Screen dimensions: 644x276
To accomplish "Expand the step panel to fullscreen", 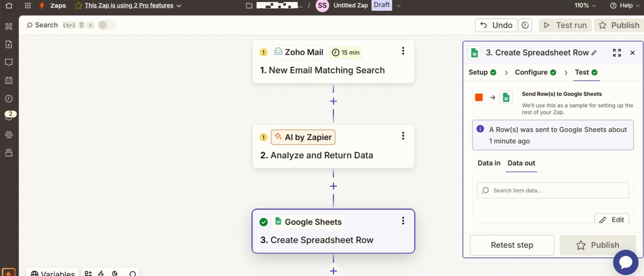I will point(617,53).
